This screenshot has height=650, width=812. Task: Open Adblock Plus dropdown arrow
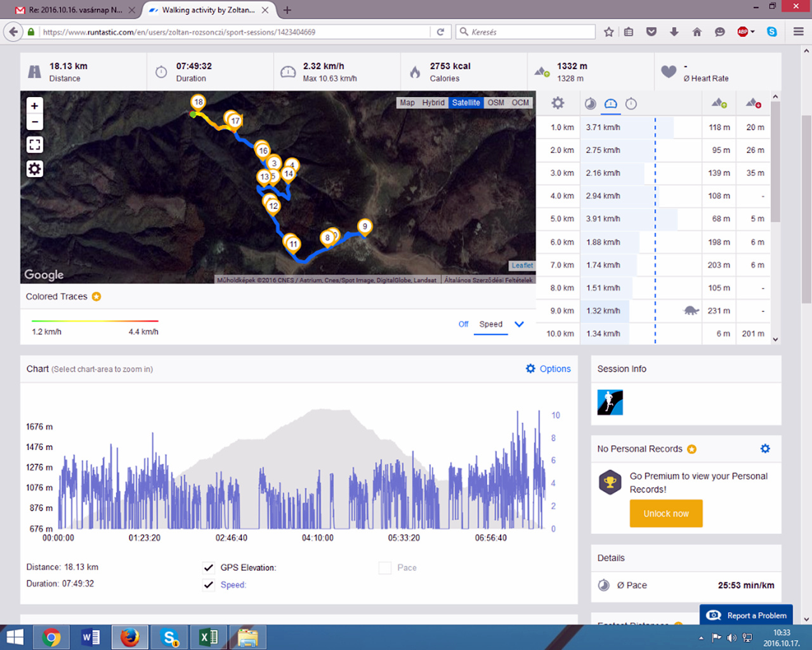point(753,32)
